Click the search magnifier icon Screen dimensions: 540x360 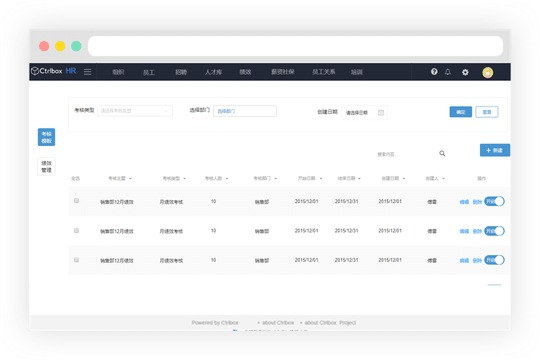tap(442, 153)
